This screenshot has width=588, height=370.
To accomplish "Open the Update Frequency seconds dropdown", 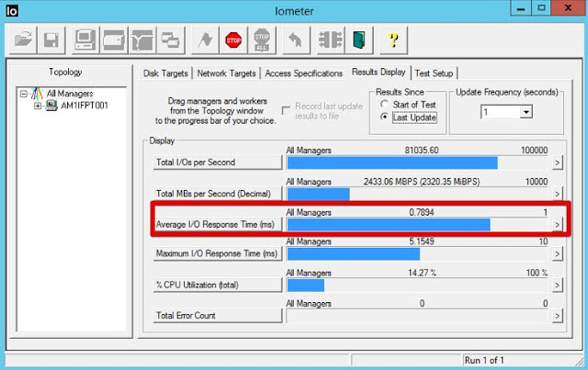I will click(526, 112).
